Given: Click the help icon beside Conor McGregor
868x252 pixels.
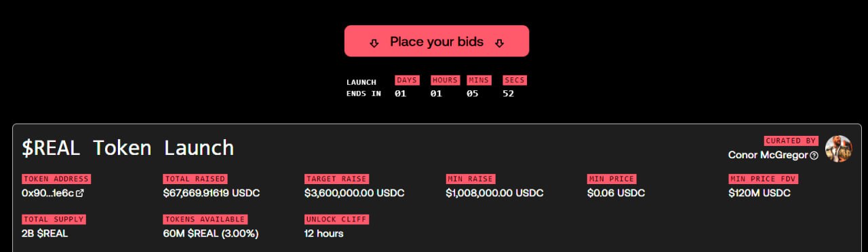Looking at the screenshot, I should coord(814,156).
